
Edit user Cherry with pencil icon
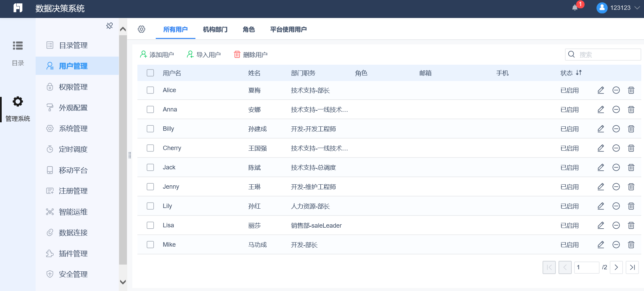coord(601,148)
